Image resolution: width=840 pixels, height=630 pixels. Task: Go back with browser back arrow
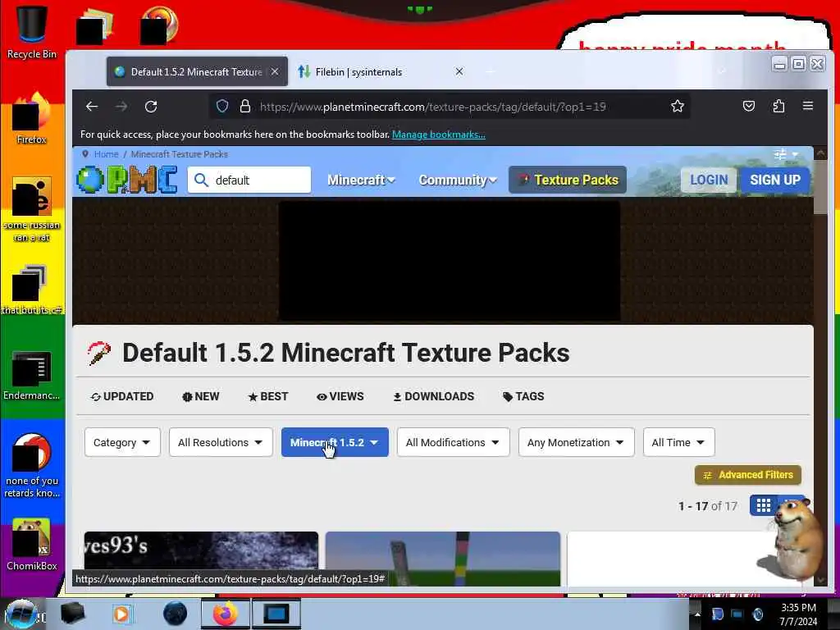pyautogui.click(x=92, y=106)
